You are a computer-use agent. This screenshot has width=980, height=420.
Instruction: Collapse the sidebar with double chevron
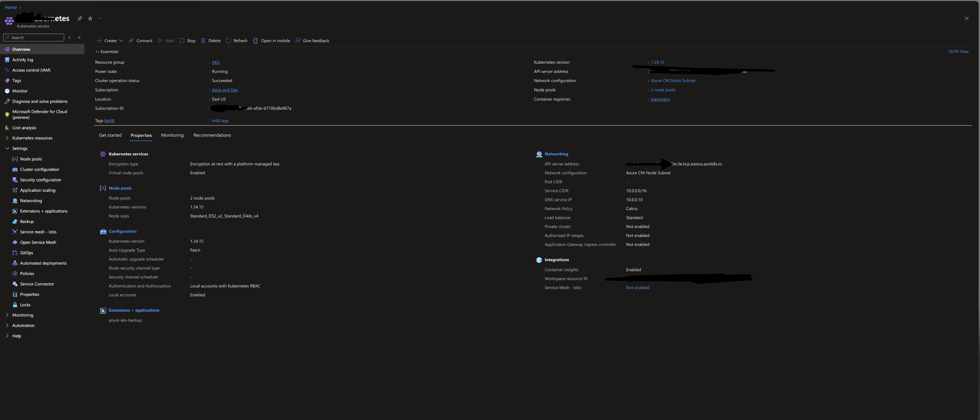(79, 38)
